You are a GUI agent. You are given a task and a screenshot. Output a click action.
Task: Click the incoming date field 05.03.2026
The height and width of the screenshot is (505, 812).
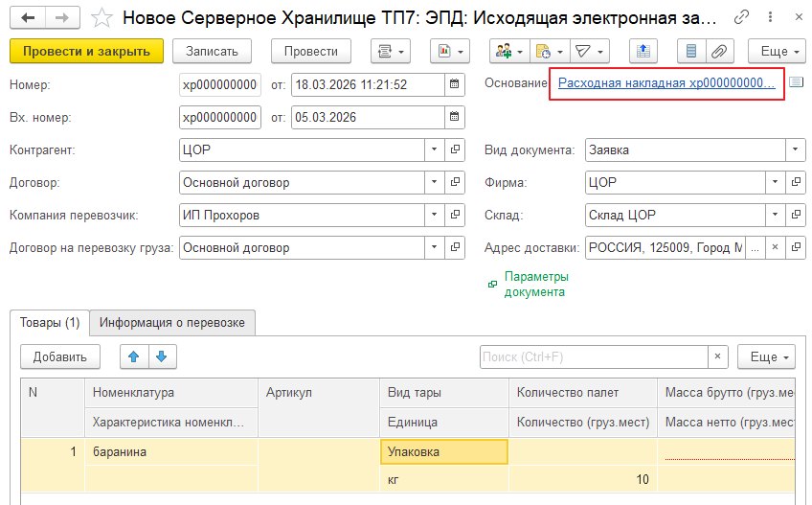coord(368,117)
